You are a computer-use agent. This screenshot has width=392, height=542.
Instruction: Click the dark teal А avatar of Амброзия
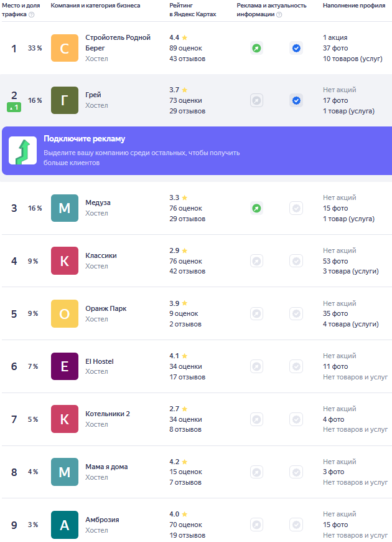pyautogui.click(x=65, y=525)
